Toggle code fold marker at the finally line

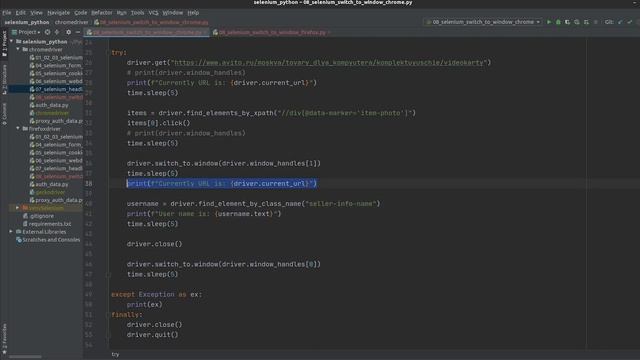108,315
